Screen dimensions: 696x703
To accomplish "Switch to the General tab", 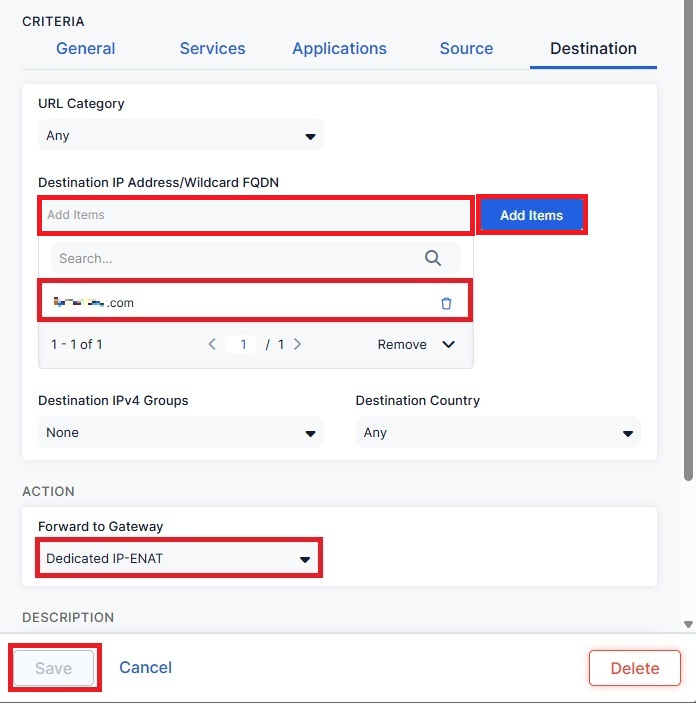I will pos(85,48).
